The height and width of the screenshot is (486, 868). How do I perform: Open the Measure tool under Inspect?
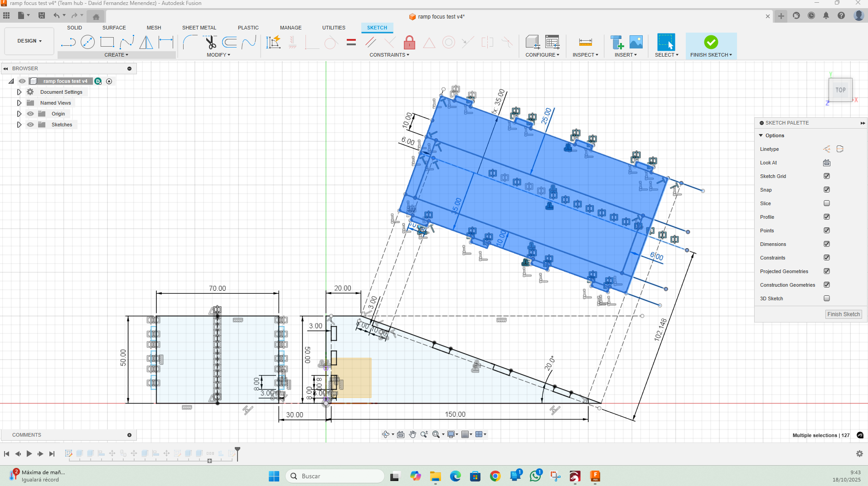click(x=585, y=43)
